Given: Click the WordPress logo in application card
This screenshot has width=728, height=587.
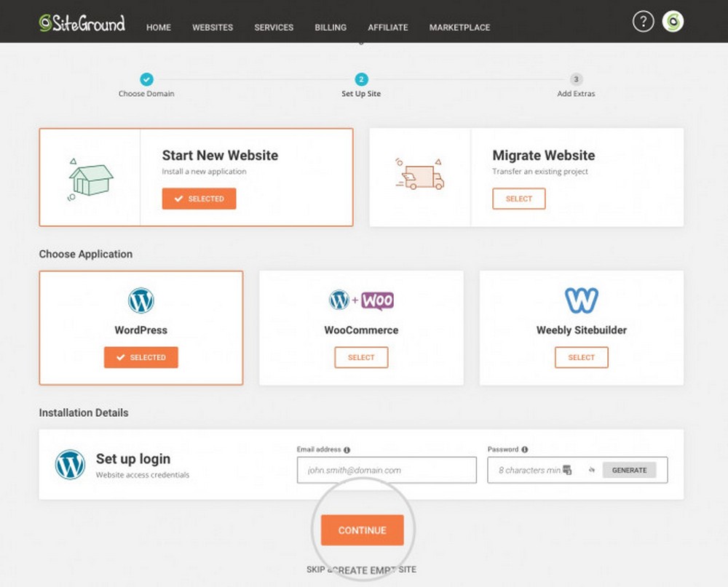Looking at the screenshot, I should pos(141,300).
